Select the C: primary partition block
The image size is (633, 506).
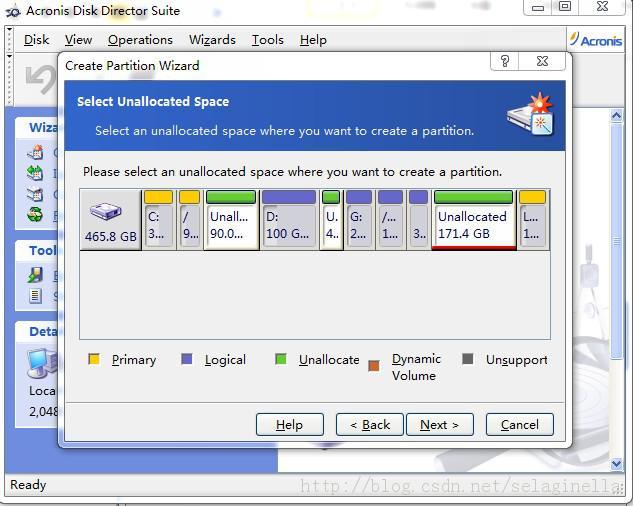pos(159,219)
